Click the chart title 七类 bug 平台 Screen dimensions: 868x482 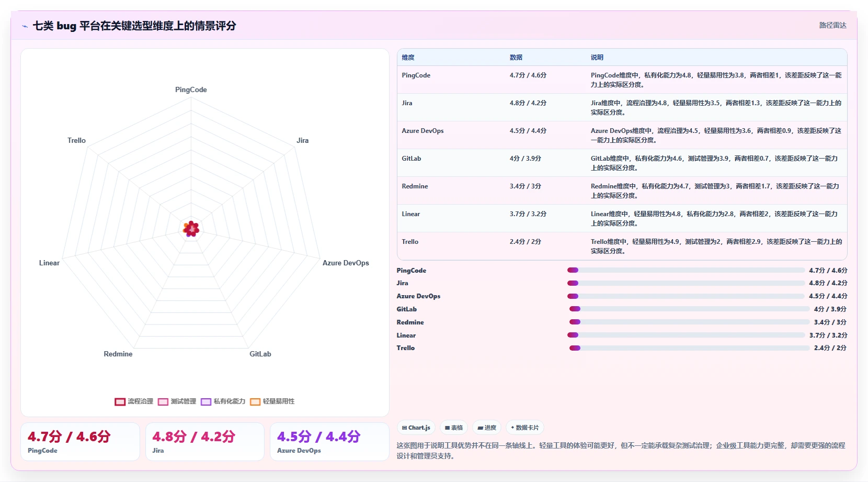point(134,26)
